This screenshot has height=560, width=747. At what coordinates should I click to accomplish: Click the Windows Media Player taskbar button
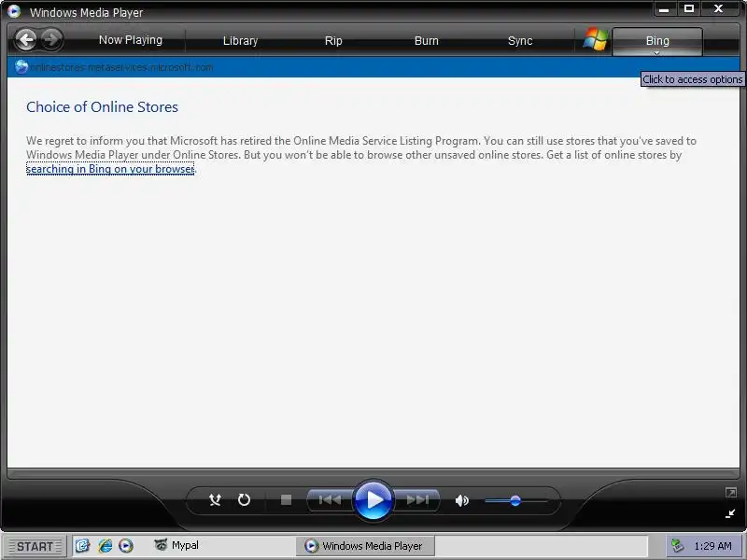365,546
